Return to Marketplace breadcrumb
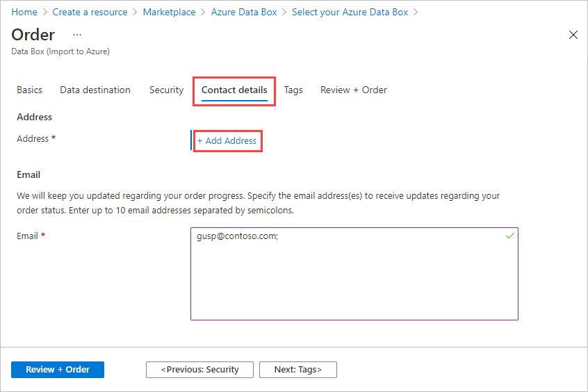 [x=169, y=12]
